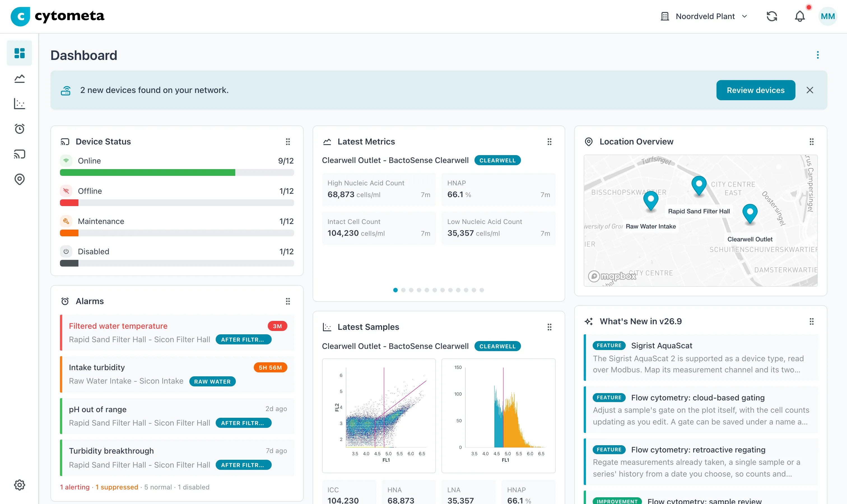The height and width of the screenshot is (504, 847).
Task: Open Device Status card drag handle menu
Action: tap(288, 142)
